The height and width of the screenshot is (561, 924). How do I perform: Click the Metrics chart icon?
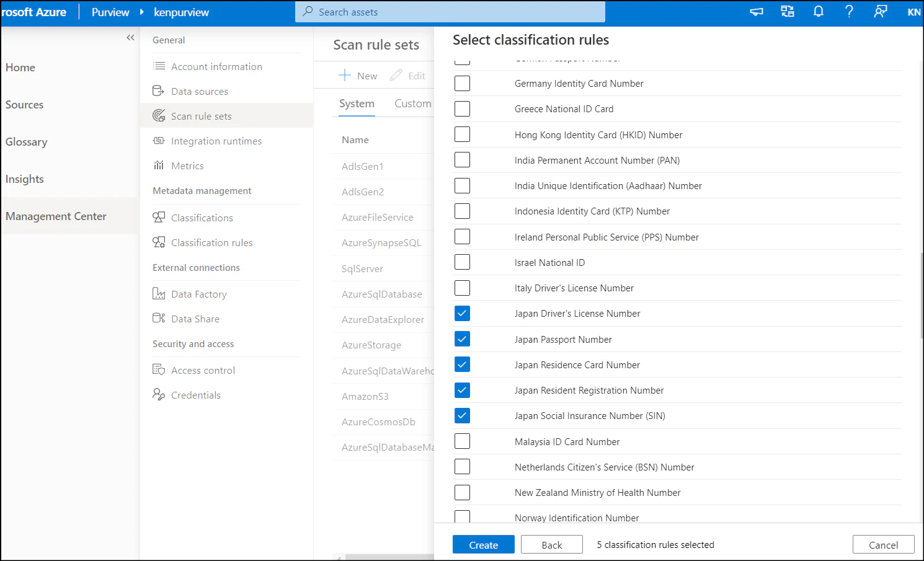[159, 166]
